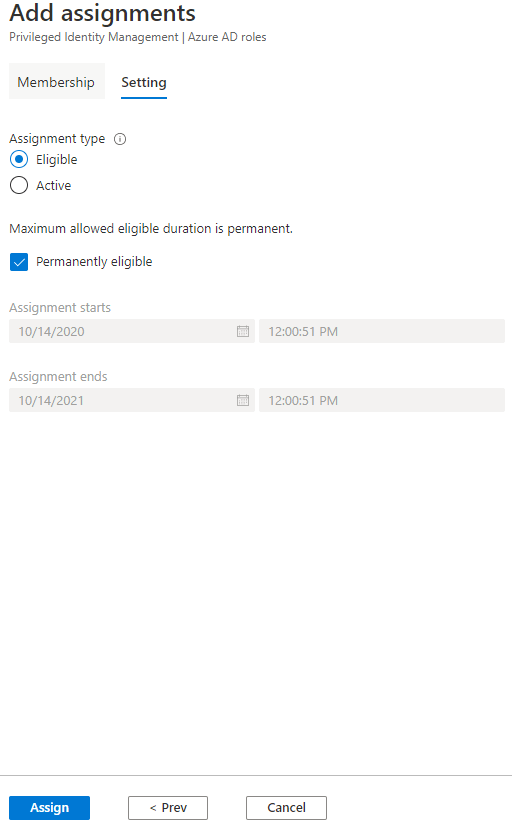Open the Setting tab
The width and height of the screenshot is (512, 838).
tap(144, 82)
